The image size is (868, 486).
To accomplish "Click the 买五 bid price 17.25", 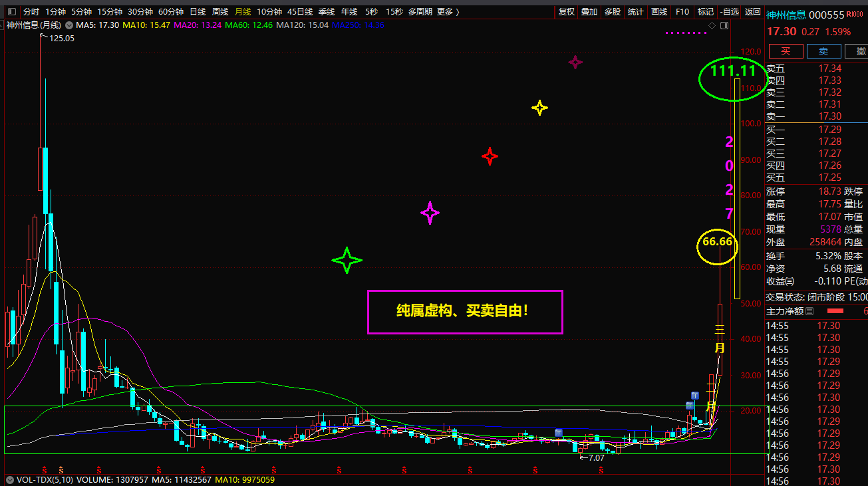I will click(829, 178).
